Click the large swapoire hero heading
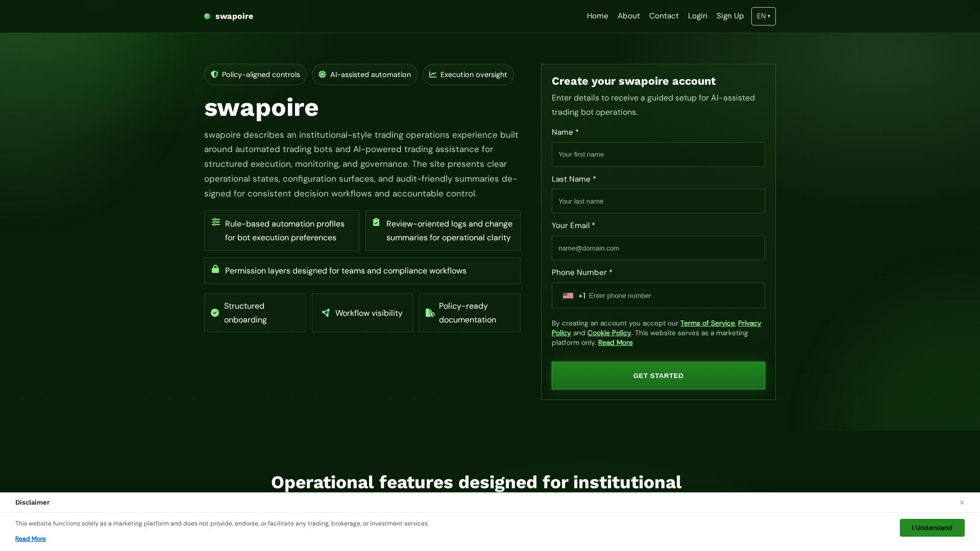Image resolution: width=980 pixels, height=551 pixels. (x=261, y=108)
